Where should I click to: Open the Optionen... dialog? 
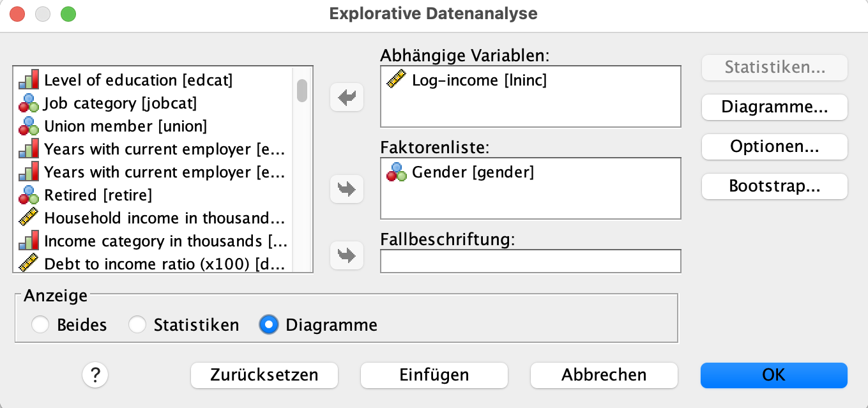click(774, 147)
